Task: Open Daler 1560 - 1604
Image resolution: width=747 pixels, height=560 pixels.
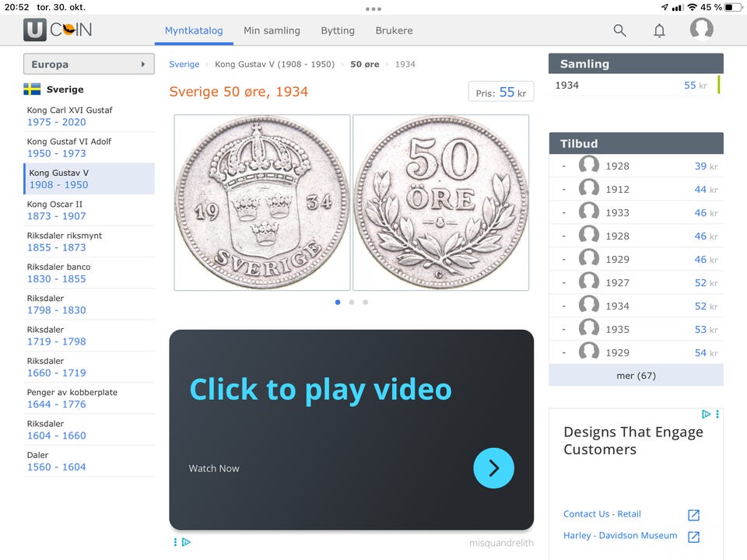Action: [89, 461]
